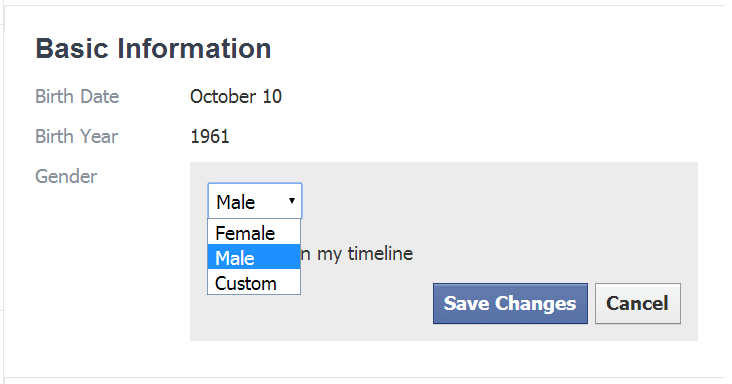Click the Birth Year field label
This screenshot has height=384, width=732.
coord(77,137)
